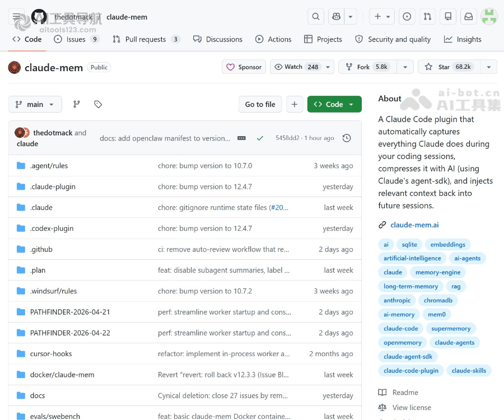Open the docs folder
The width and height of the screenshot is (504, 420).
pos(38,395)
